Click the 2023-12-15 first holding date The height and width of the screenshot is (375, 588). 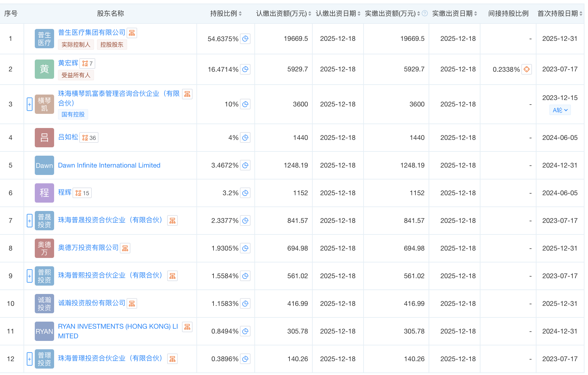click(x=560, y=98)
